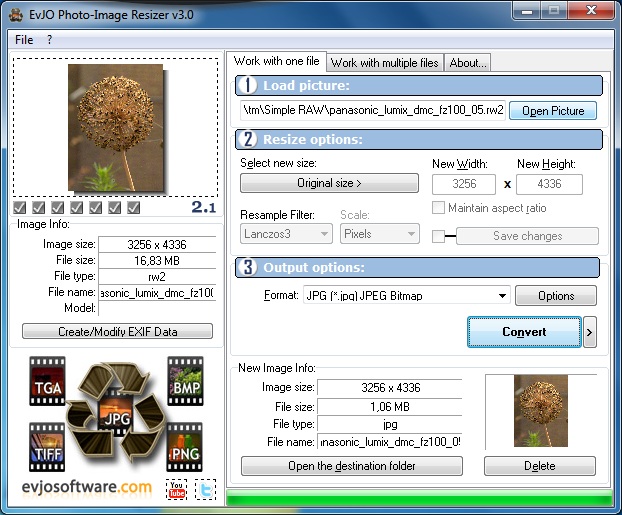Open output format Options

point(556,296)
